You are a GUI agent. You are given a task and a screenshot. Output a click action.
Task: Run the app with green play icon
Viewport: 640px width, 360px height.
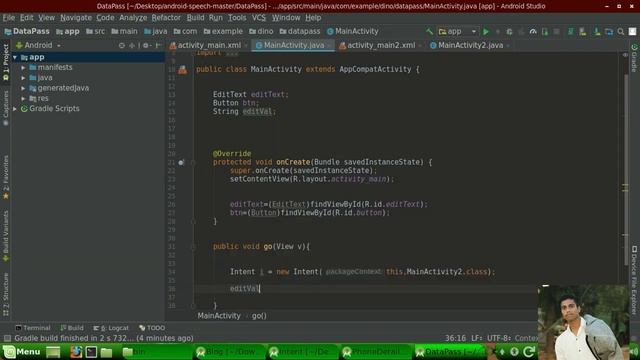point(486,31)
